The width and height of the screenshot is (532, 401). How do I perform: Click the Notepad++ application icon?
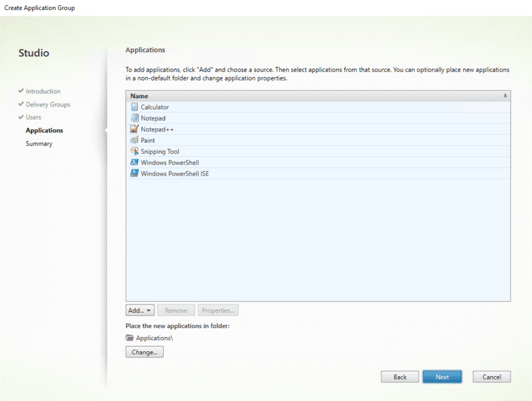pos(134,129)
